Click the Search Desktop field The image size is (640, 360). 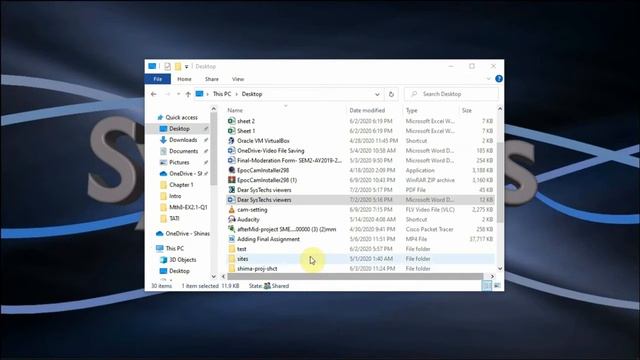(451, 94)
